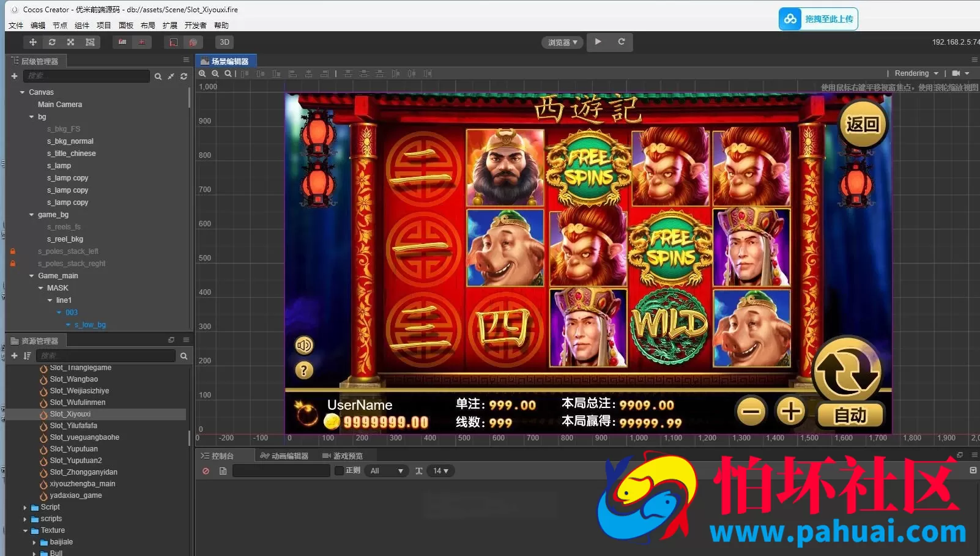Change asset sort order

(x=27, y=355)
